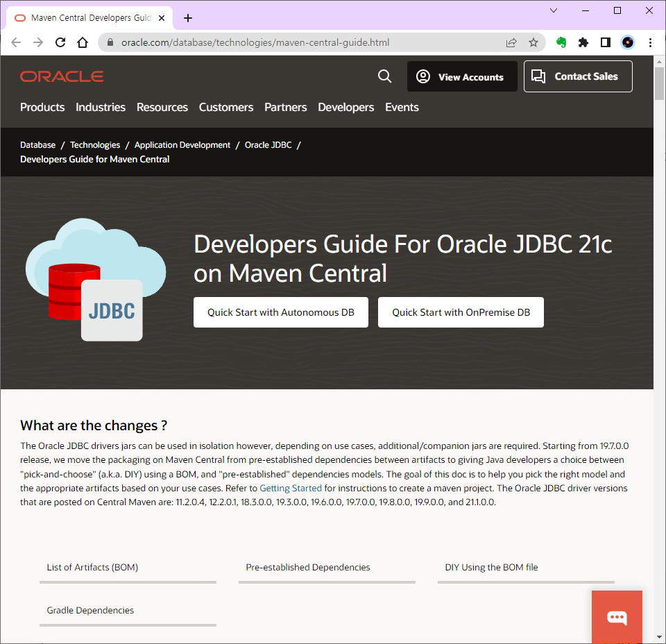
Task: Go to the browser home page icon
Action: click(83, 42)
